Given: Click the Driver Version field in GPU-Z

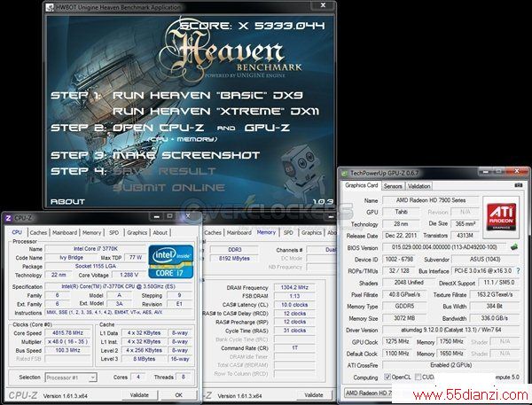Looking at the screenshot, I should tap(451, 330).
